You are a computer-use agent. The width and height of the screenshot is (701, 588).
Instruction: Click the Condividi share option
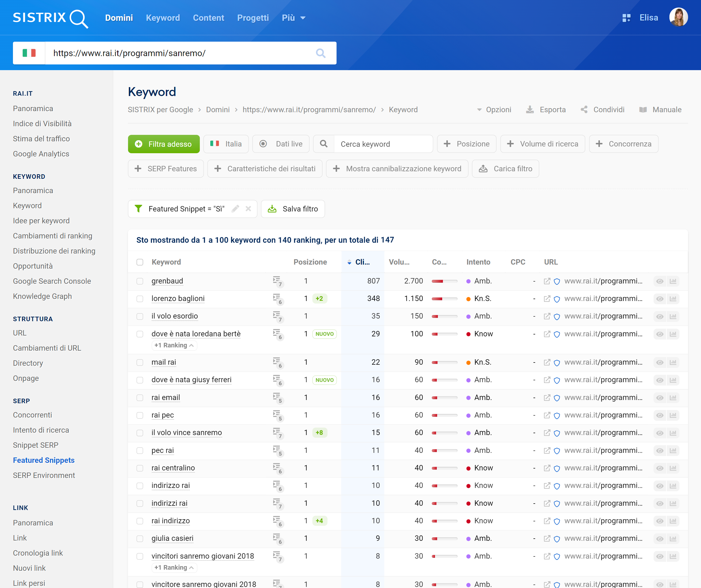point(603,110)
